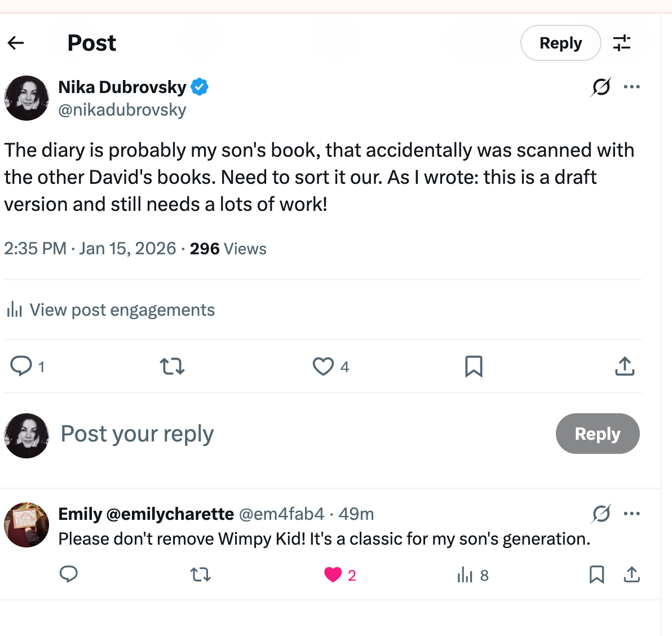The height and width of the screenshot is (636, 672).
Task: Repost Nika Dubrovsky's post
Action: (172, 366)
